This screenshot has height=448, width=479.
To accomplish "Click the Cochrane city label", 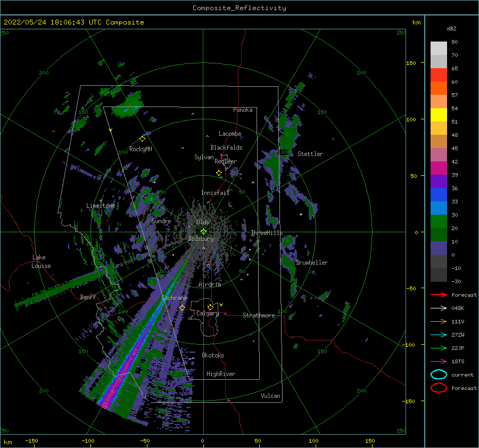I will [x=174, y=298].
